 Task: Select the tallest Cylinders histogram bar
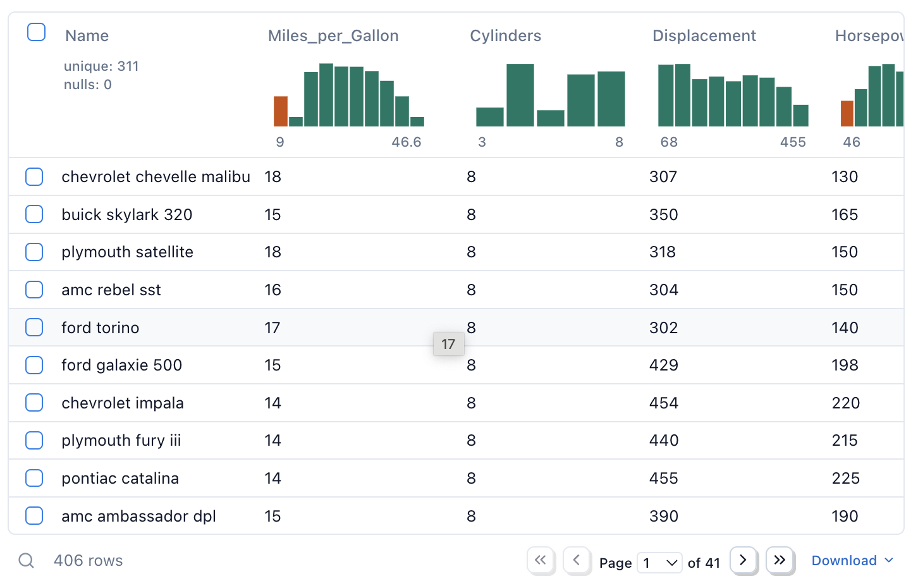(520, 95)
